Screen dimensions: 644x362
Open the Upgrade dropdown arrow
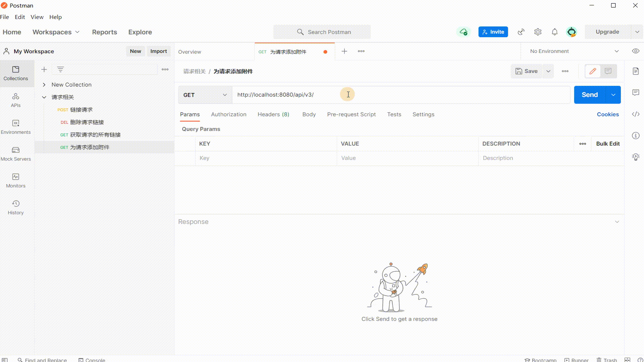click(x=637, y=32)
